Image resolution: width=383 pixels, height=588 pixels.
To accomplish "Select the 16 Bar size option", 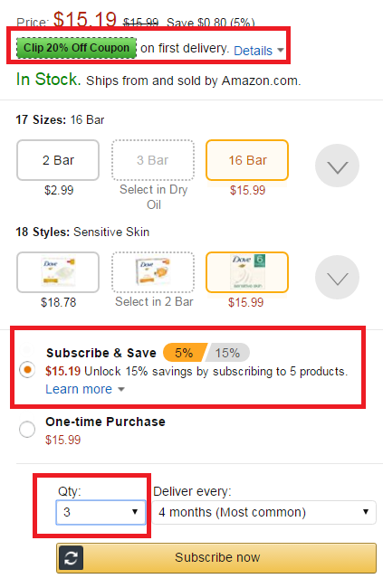I will coord(247,160).
